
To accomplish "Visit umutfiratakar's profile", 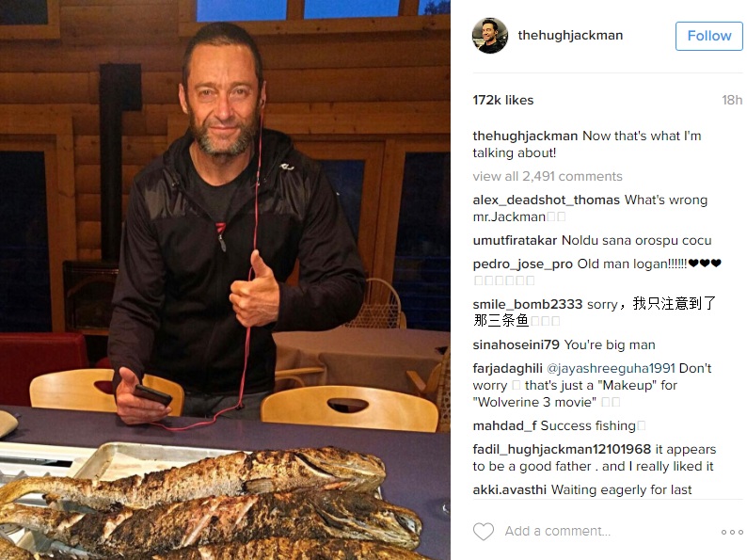I will tap(515, 240).
